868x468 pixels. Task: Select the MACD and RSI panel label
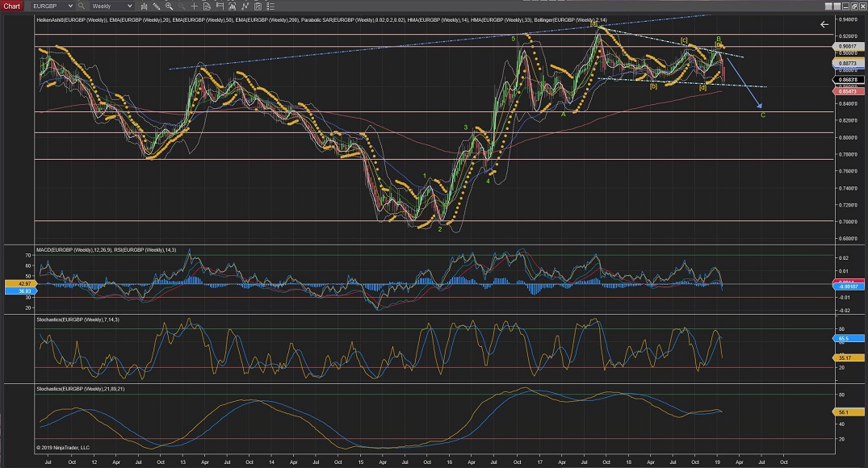(106, 250)
